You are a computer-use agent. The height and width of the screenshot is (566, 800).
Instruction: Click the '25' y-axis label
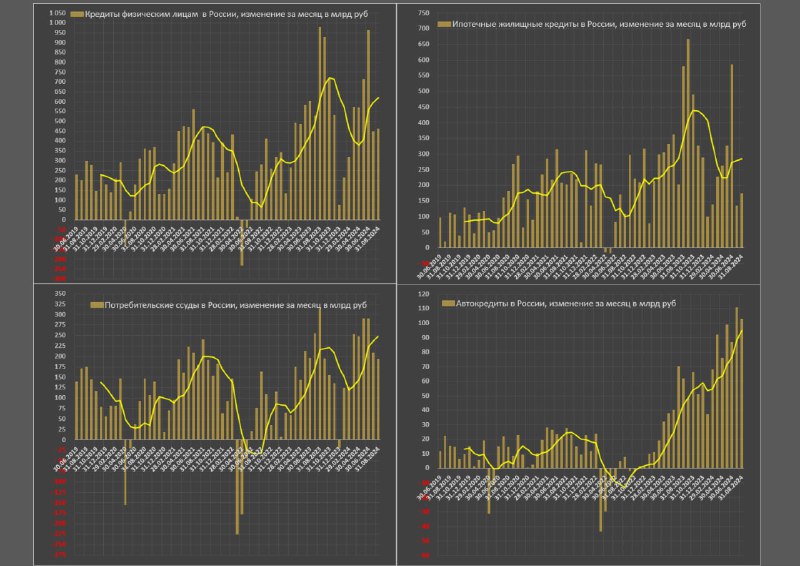click(x=62, y=429)
